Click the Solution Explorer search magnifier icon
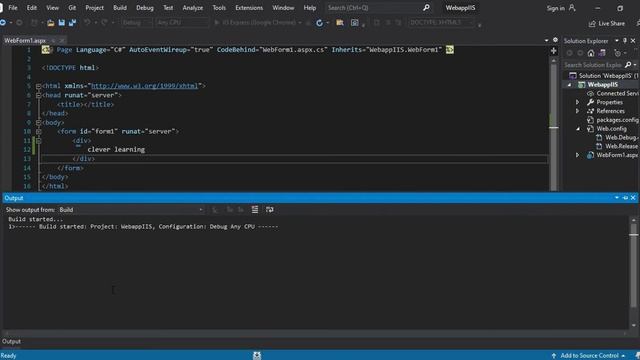The image size is (640, 360). (x=628, y=65)
